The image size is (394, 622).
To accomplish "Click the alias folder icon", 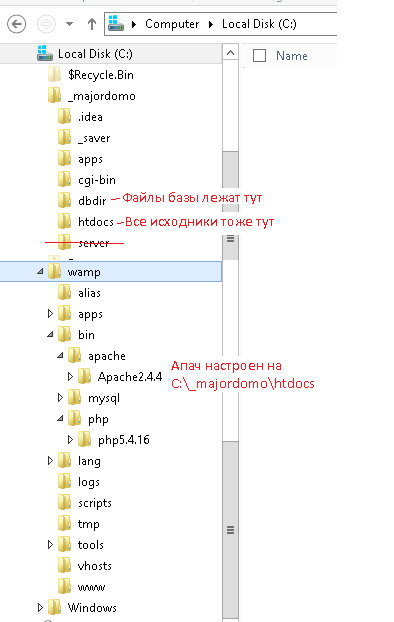I will (x=64, y=292).
